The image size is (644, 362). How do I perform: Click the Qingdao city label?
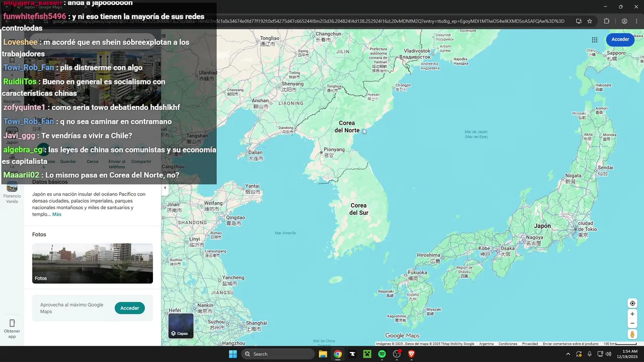(x=235, y=218)
